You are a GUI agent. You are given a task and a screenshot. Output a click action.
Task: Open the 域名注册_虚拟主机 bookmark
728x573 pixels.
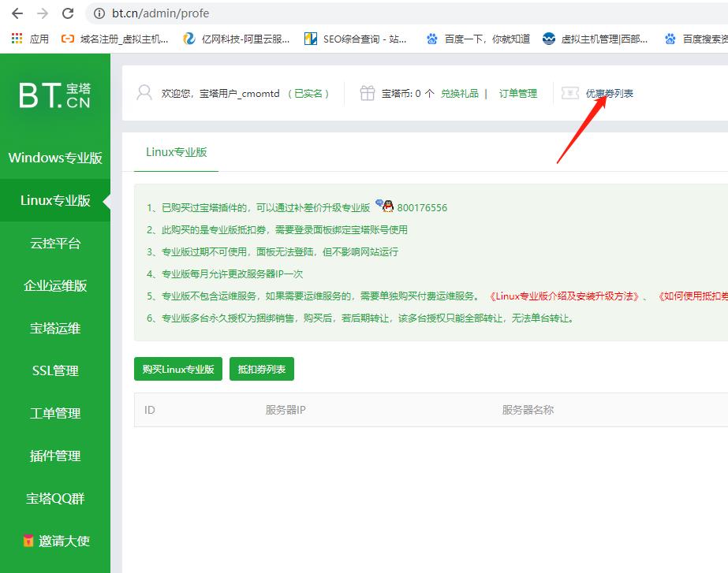[114, 39]
